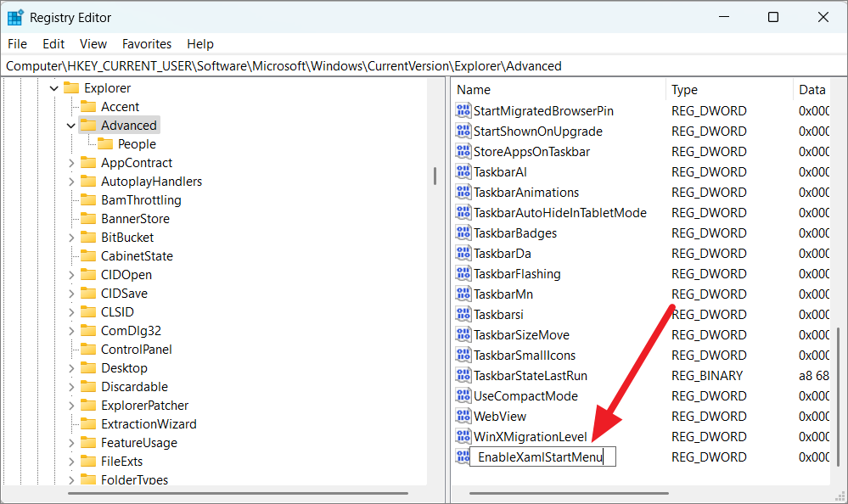Click the TaskbarStateLastRun binary value icon
This screenshot has height=504, width=848.
click(463, 375)
